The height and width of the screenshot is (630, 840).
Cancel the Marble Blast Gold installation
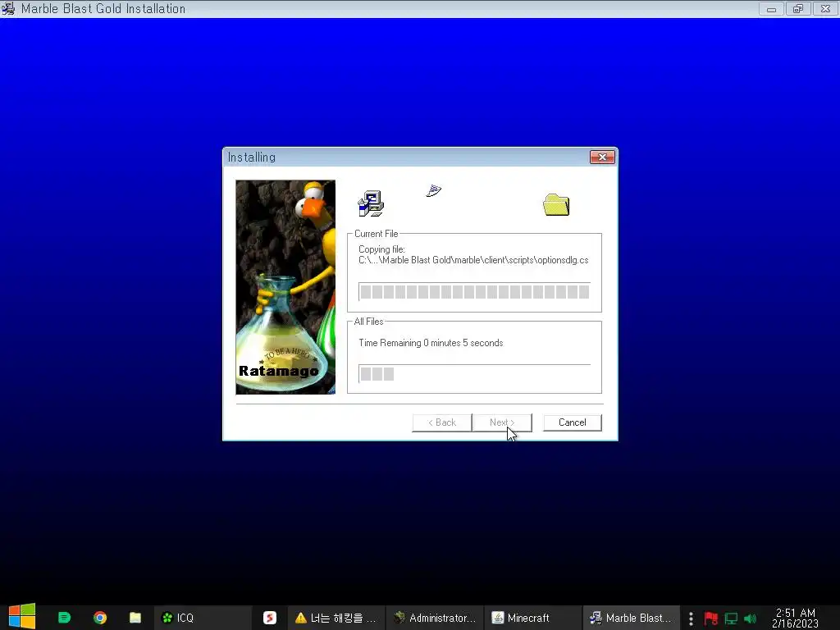pyautogui.click(x=572, y=422)
